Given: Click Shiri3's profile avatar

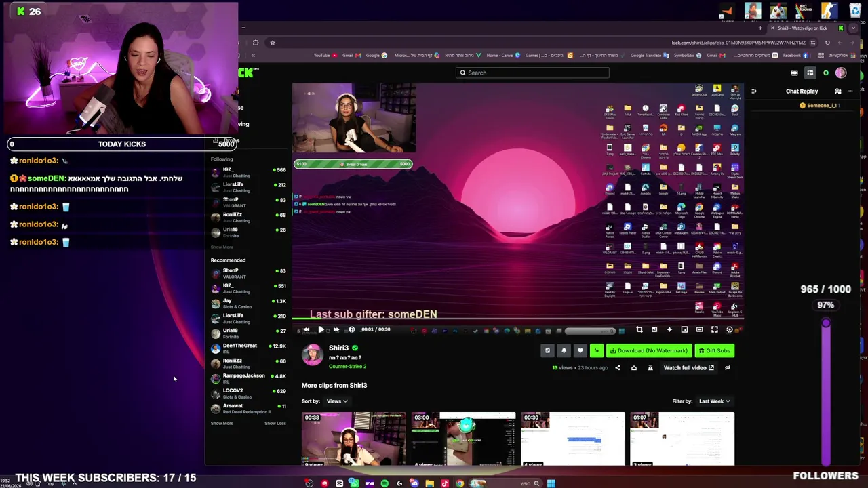Looking at the screenshot, I should click(x=313, y=354).
